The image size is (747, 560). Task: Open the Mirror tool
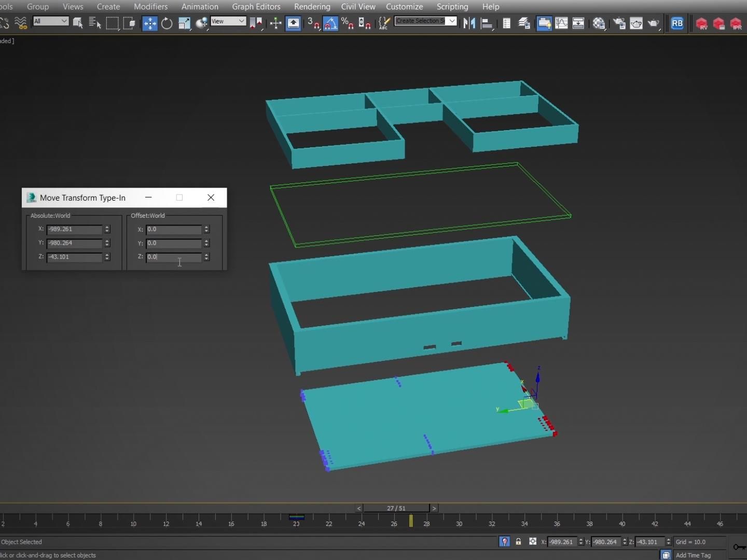pos(469,23)
